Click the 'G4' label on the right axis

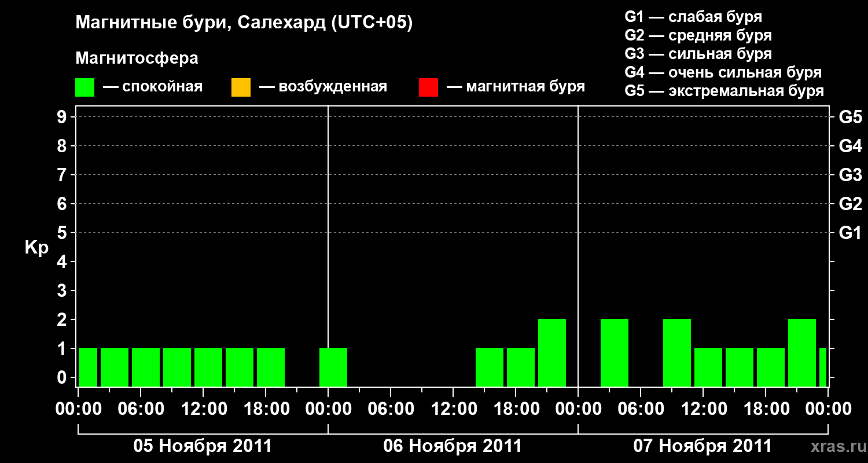pos(850,146)
